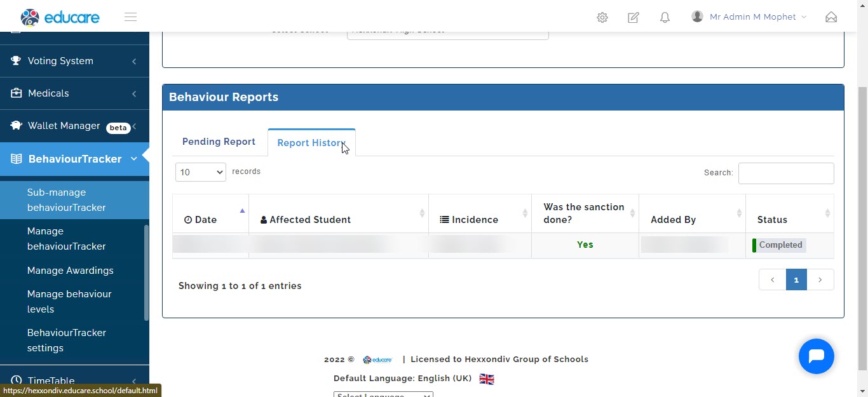Sort 'Was the sanction done?' column

click(x=632, y=213)
